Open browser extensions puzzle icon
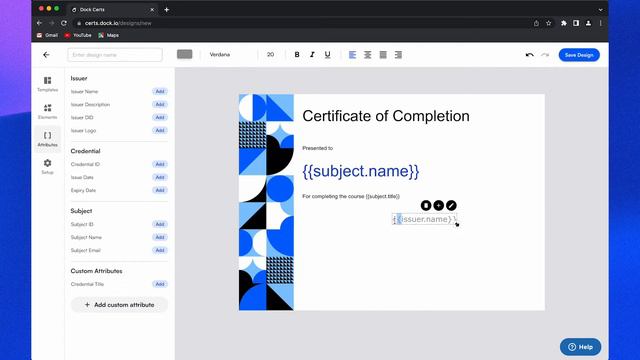This screenshot has height=360, width=640. click(564, 23)
